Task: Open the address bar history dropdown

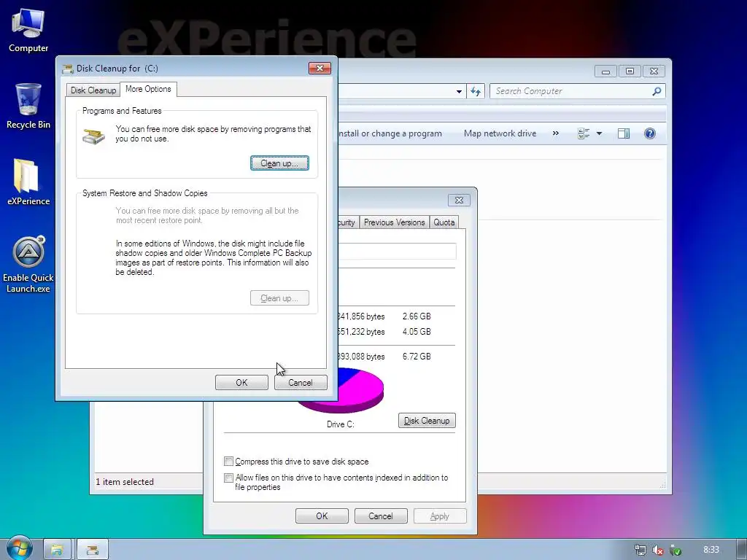Action: pyautogui.click(x=459, y=91)
